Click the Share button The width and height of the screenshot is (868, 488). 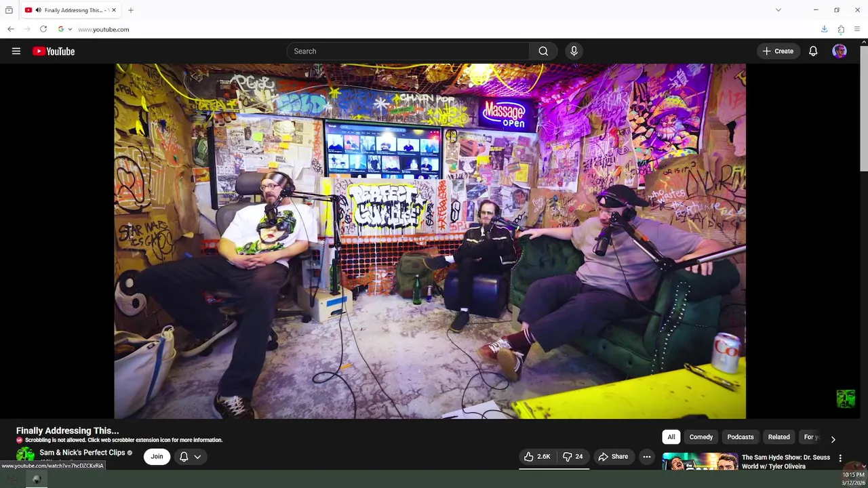614,457
